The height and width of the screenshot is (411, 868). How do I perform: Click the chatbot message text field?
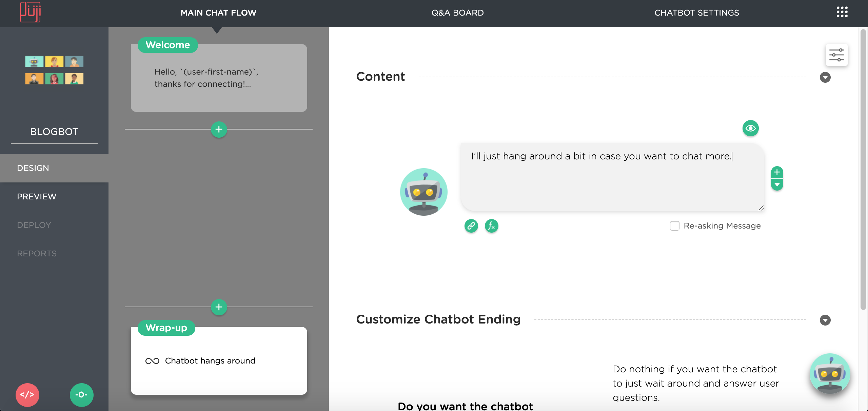click(x=612, y=177)
